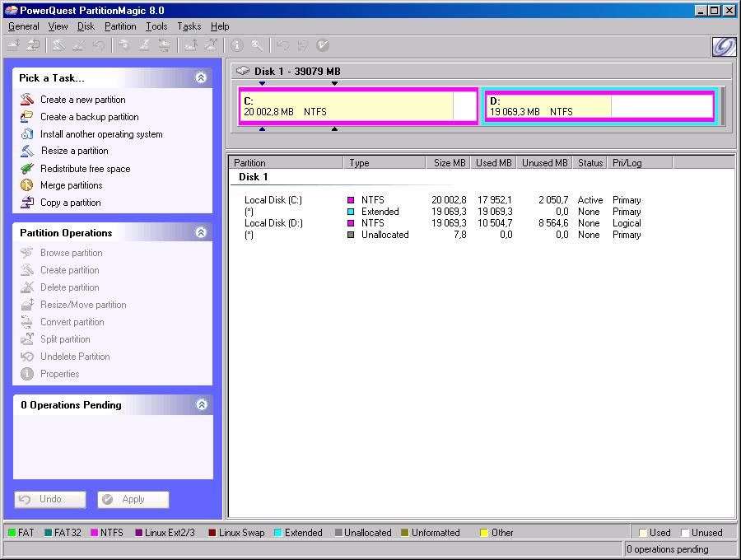Click the Type column header
Viewport: 741px width, 560px height.
pyautogui.click(x=384, y=162)
